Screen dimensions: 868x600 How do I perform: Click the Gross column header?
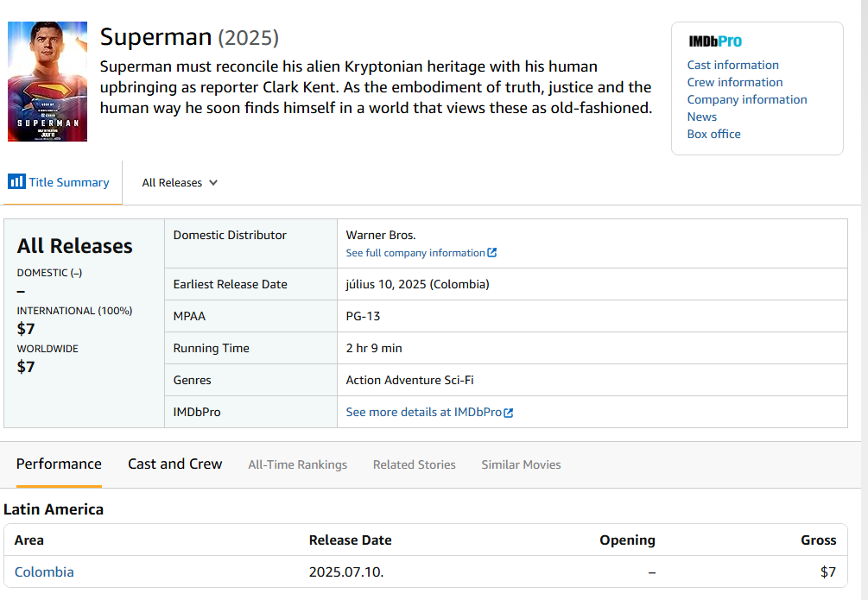818,540
